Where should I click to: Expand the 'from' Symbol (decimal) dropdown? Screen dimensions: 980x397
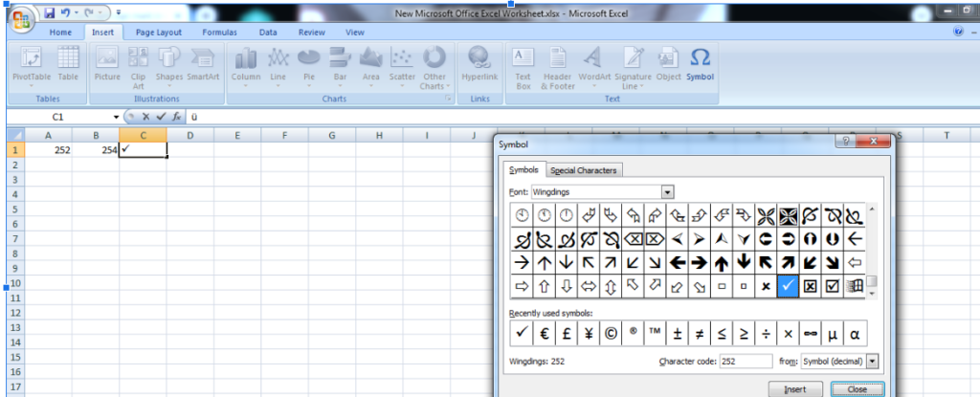872,362
